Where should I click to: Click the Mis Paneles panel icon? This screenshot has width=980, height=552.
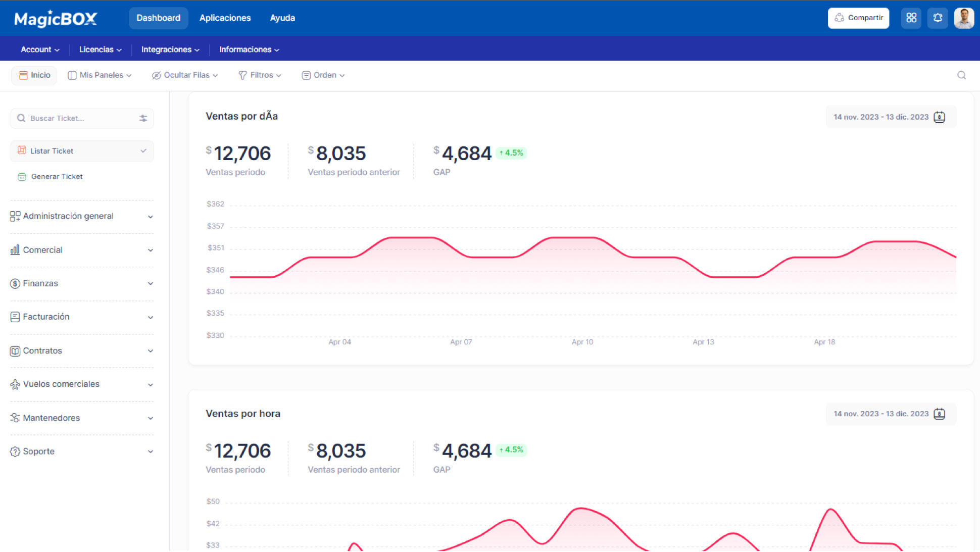pyautogui.click(x=72, y=75)
